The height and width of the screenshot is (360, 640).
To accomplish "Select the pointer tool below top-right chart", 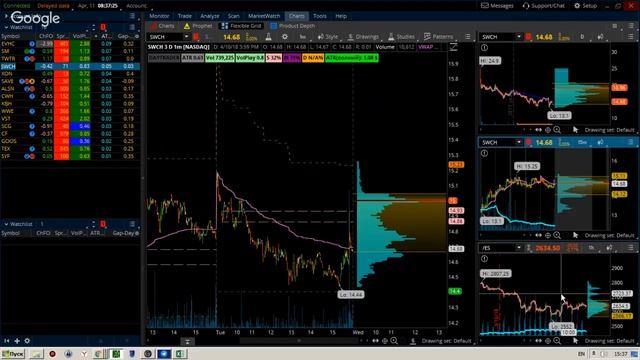I will pos(576,130).
